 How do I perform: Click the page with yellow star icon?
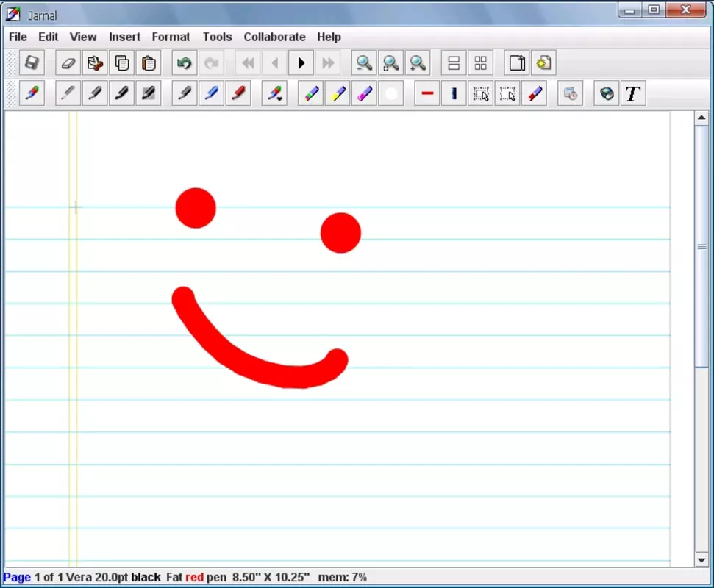pos(543,62)
